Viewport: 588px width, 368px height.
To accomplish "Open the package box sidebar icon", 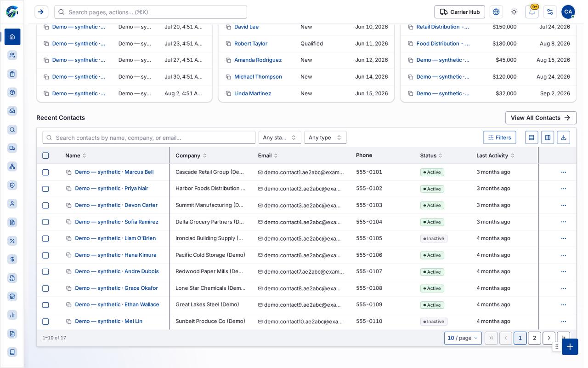I will click(12, 92).
